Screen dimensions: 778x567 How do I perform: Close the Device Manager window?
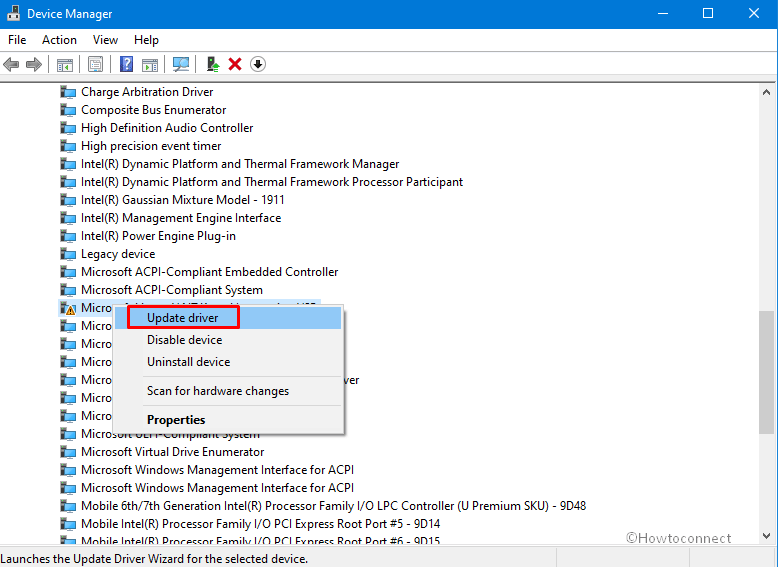click(x=754, y=13)
